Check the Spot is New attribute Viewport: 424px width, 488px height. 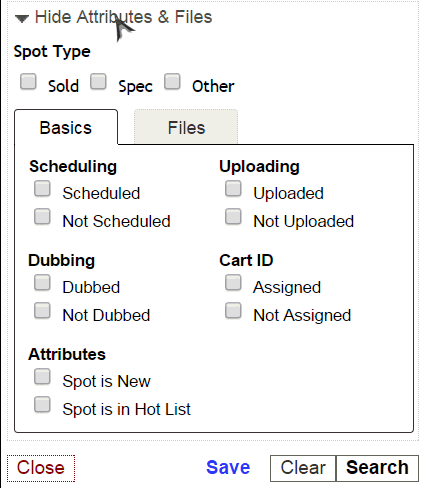(42, 377)
